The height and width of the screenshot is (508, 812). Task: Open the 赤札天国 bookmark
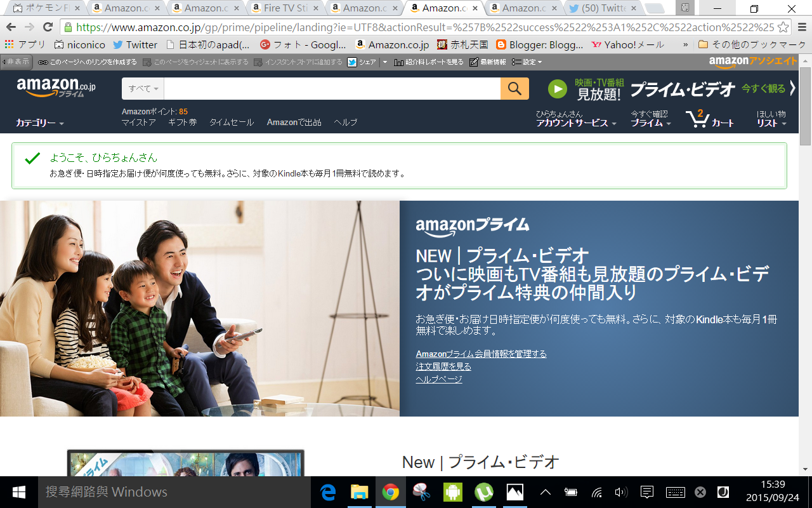pos(463,44)
